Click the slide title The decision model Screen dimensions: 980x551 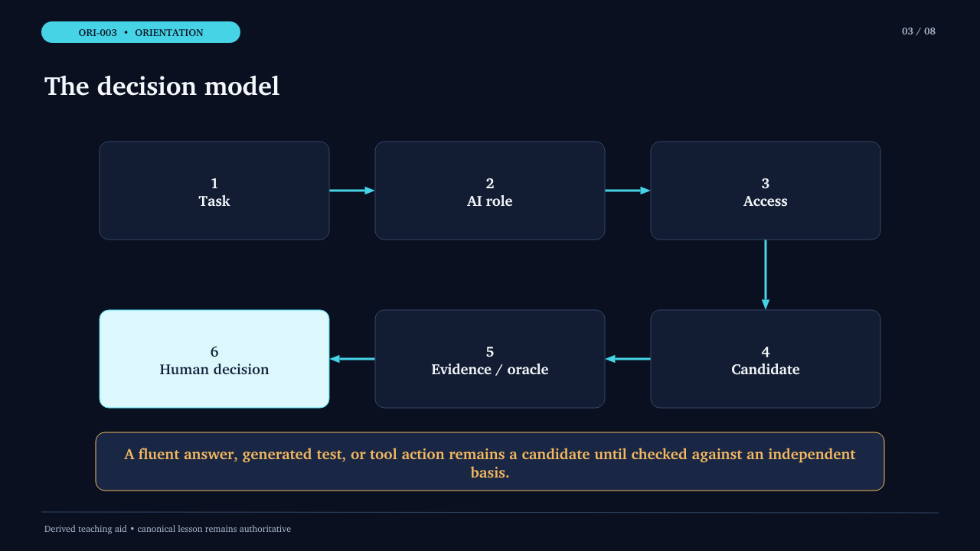(x=162, y=86)
